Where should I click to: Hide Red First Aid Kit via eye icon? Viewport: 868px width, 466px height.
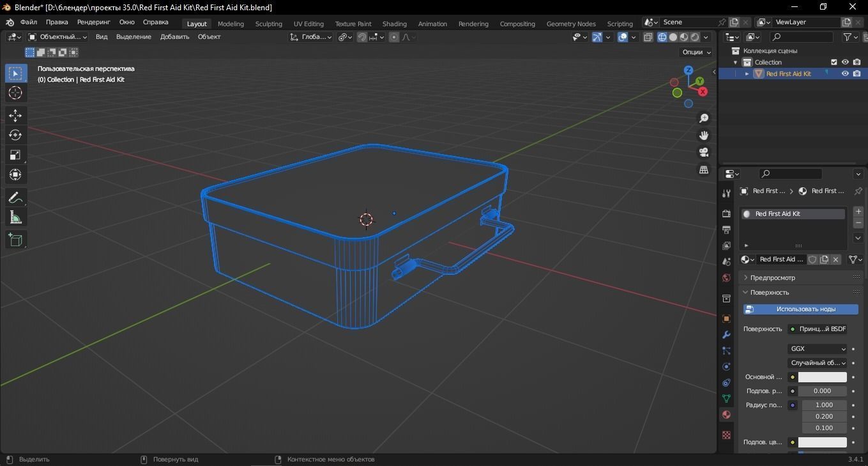click(845, 74)
